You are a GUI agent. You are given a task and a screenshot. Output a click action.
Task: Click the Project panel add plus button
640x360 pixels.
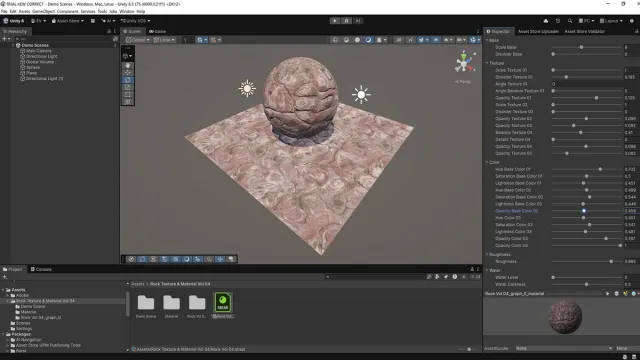tap(5, 277)
